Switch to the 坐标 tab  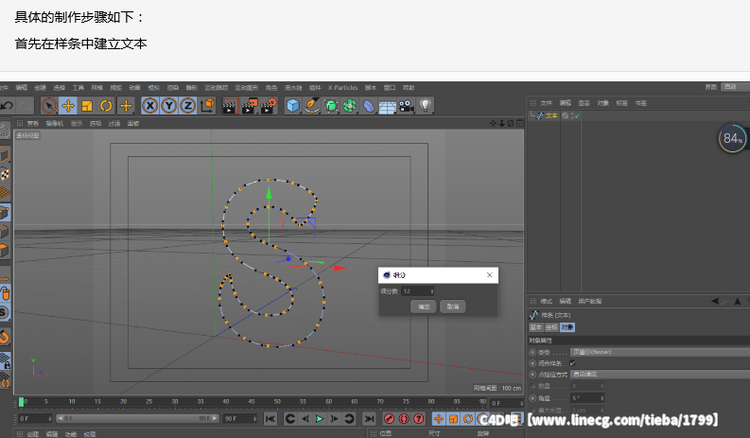(550, 327)
